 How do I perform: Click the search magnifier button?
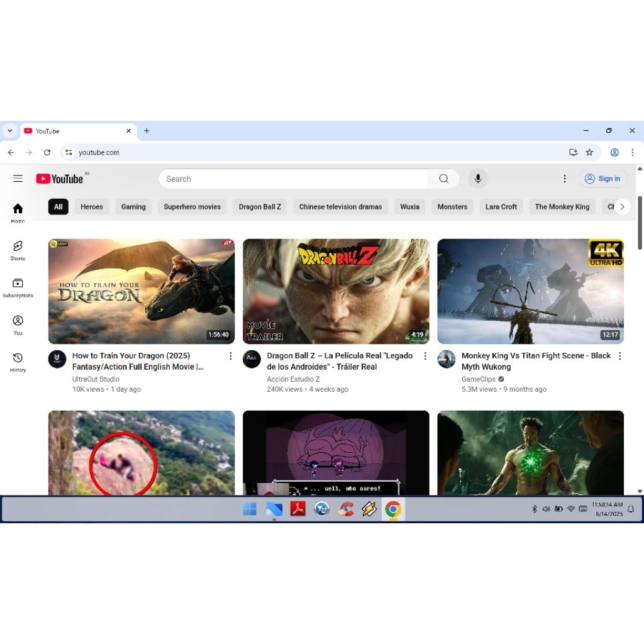(x=443, y=179)
